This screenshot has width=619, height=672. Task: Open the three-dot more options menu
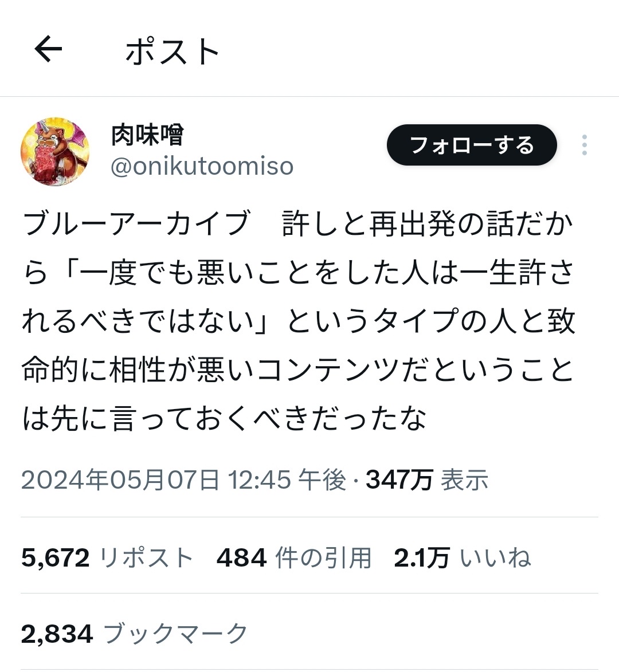[584, 145]
